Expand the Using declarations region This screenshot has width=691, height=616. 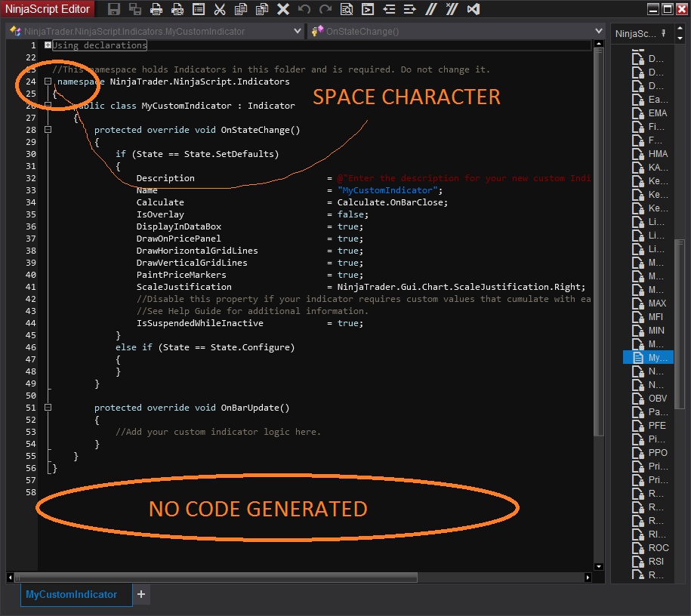pyautogui.click(x=48, y=45)
